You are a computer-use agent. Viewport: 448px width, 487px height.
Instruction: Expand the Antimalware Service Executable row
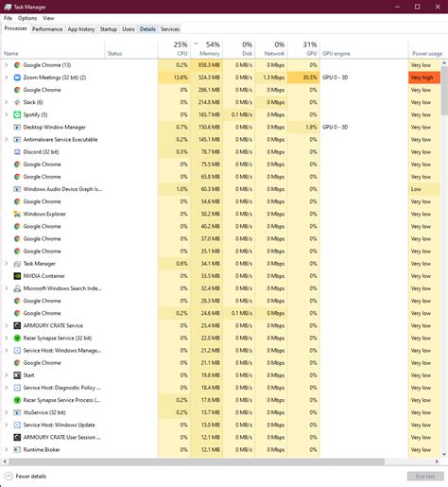[7, 140]
